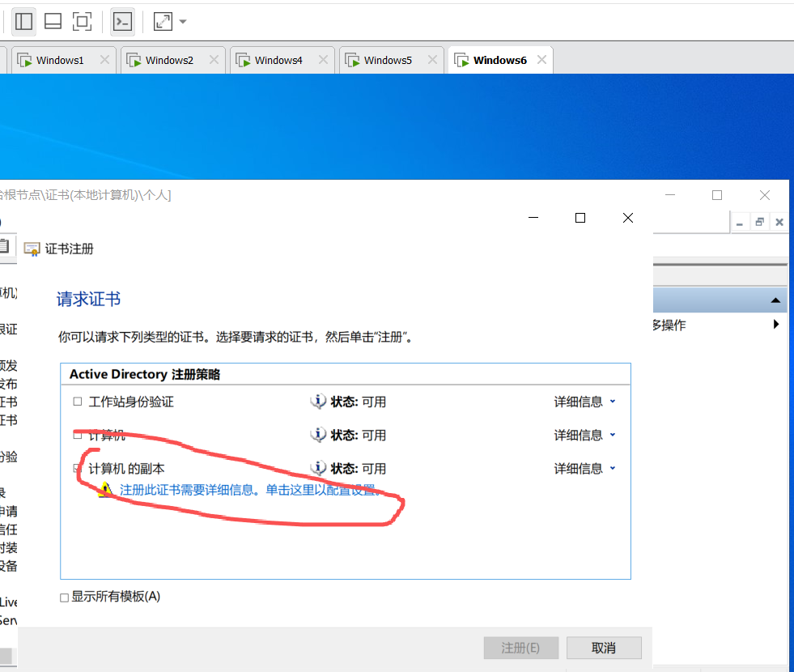Switch to the Windows4 VM tab
This screenshot has height=672, width=794.
(x=278, y=60)
